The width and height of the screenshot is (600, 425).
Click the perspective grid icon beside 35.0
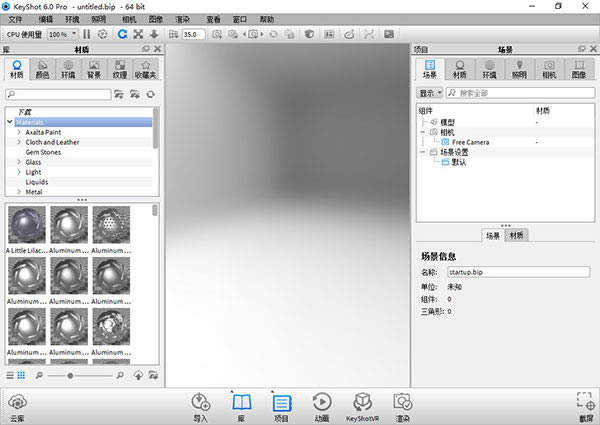[x=173, y=34]
